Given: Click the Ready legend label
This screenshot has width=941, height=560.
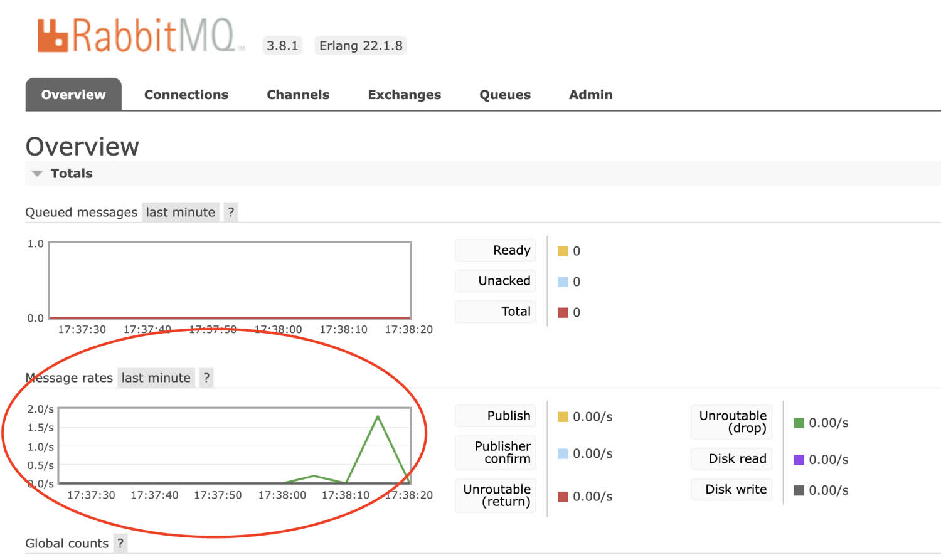Looking at the screenshot, I should [x=496, y=250].
